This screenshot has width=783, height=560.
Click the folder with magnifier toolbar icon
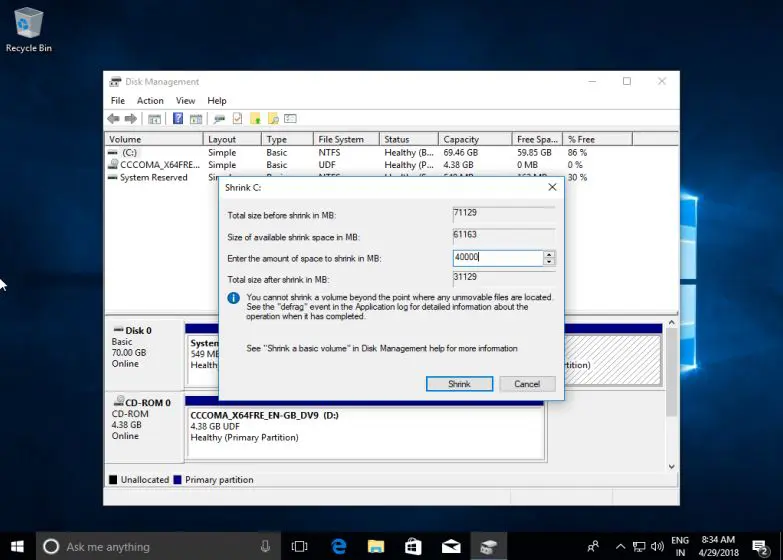click(273, 118)
